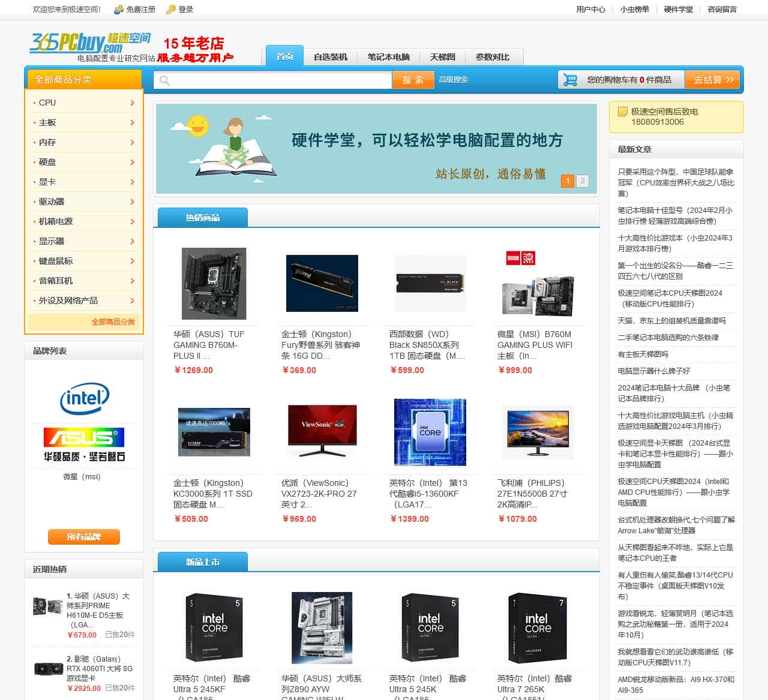Image resolution: width=768 pixels, height=700 pixels.
Task: Expand the 主板 category arrow
Action: (x=132, y=123)
